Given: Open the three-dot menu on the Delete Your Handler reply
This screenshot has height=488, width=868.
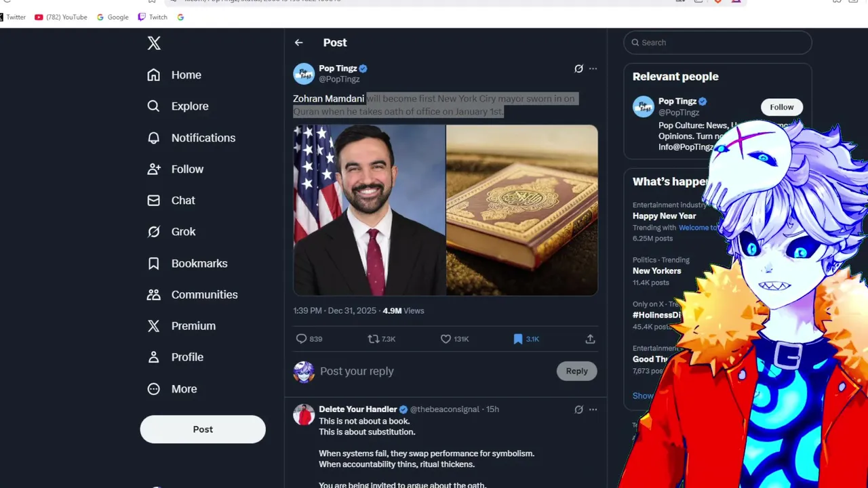Looking at the screenshot, I should (x=593, y=409).
